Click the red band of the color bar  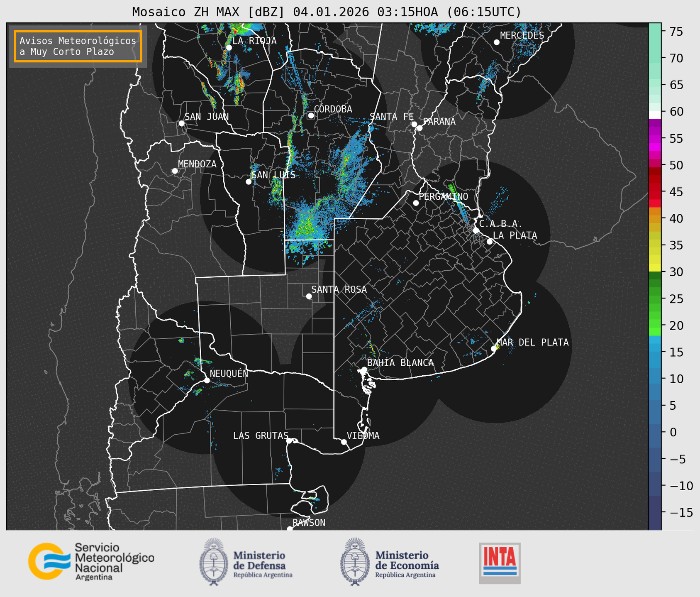655,187
